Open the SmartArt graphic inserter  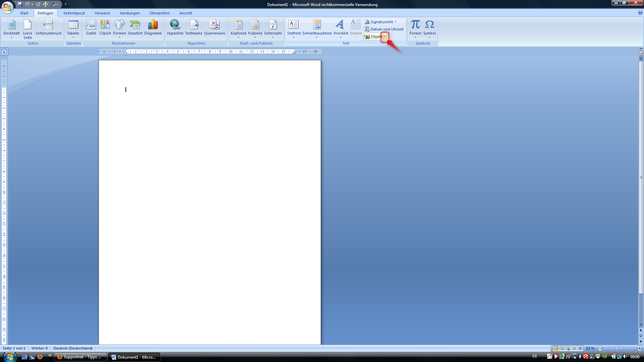point(135,27)
